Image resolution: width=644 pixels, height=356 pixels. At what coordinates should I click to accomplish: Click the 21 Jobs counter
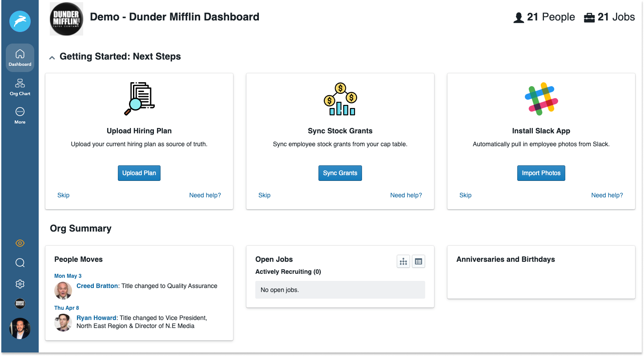[x=609, y=17]
